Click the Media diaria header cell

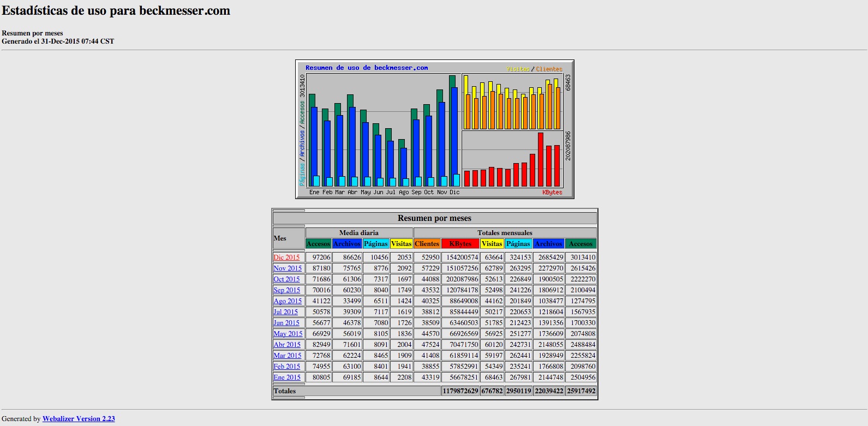tap(358, 233)
